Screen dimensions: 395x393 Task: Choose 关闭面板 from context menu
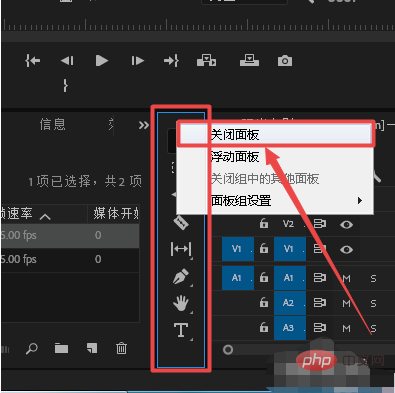[275, 135]
